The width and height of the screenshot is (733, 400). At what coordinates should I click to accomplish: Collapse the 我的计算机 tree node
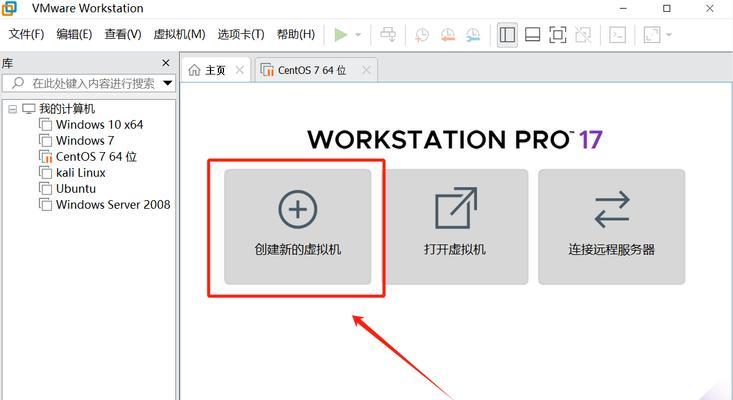click(13, 109)
